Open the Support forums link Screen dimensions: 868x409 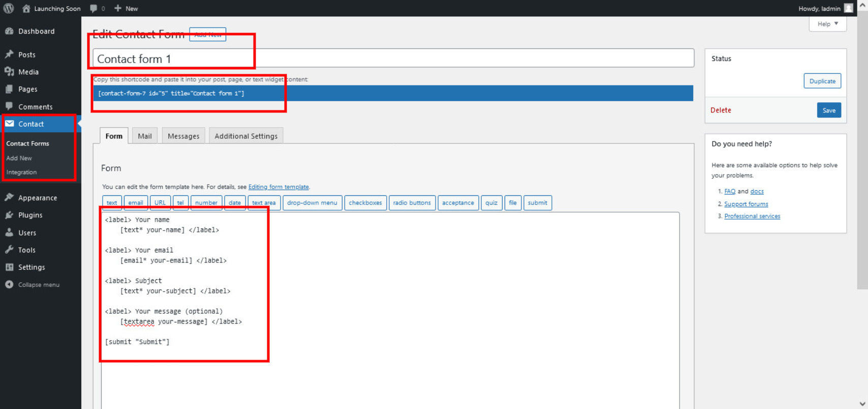[x=746, y=204]
